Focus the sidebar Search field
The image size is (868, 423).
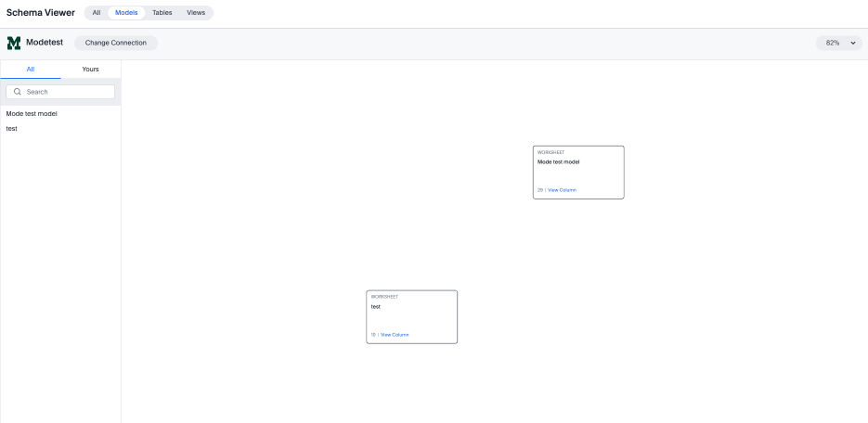pyautogui.click(x=65, y=92)
